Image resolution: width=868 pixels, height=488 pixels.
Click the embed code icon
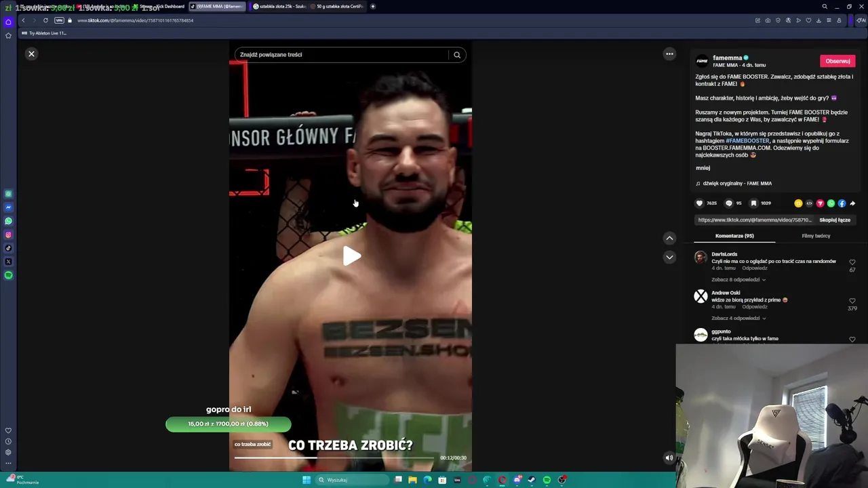[809, 203]
